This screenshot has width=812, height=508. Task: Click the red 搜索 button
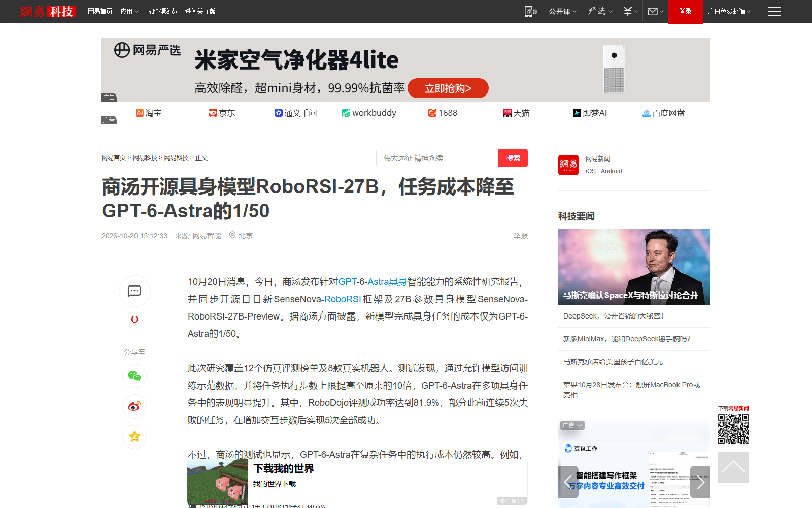click(x=513, y=158)
